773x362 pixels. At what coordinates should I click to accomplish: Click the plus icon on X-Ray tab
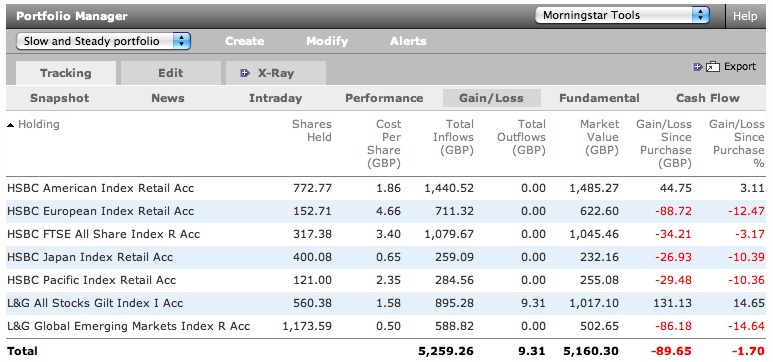245,73
